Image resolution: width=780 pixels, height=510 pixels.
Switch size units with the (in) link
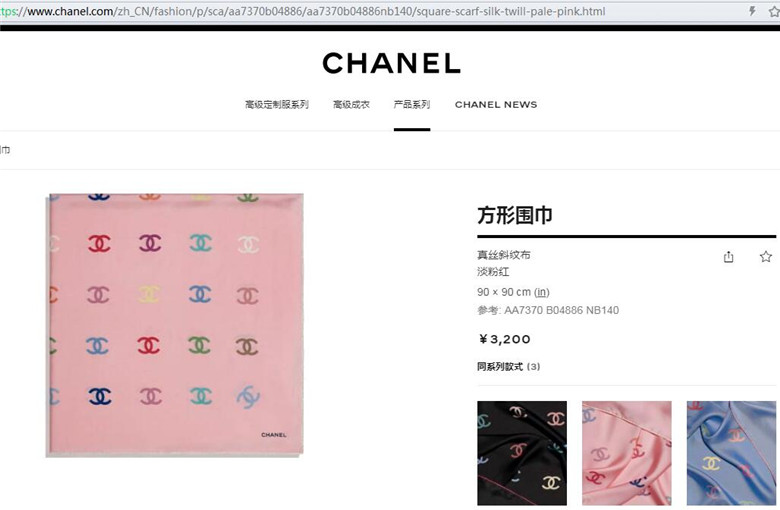coord(542,292)
